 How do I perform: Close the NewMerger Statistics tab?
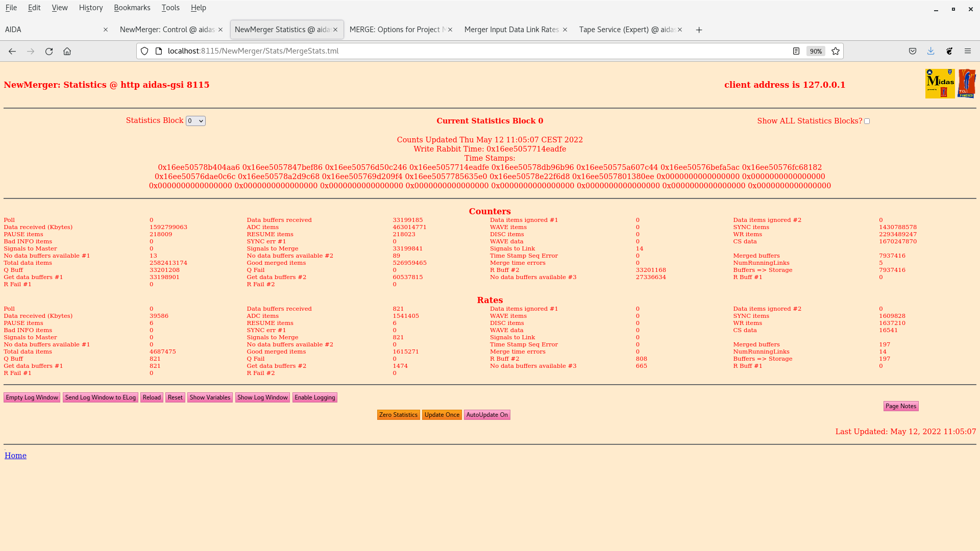335,30
